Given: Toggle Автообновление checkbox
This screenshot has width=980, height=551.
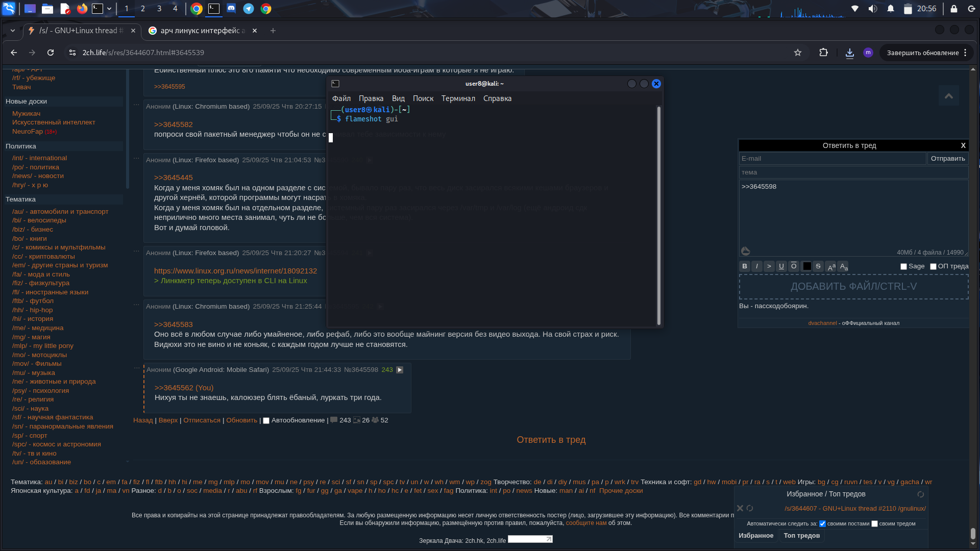Looking at the screenshot, I should 266,420.
